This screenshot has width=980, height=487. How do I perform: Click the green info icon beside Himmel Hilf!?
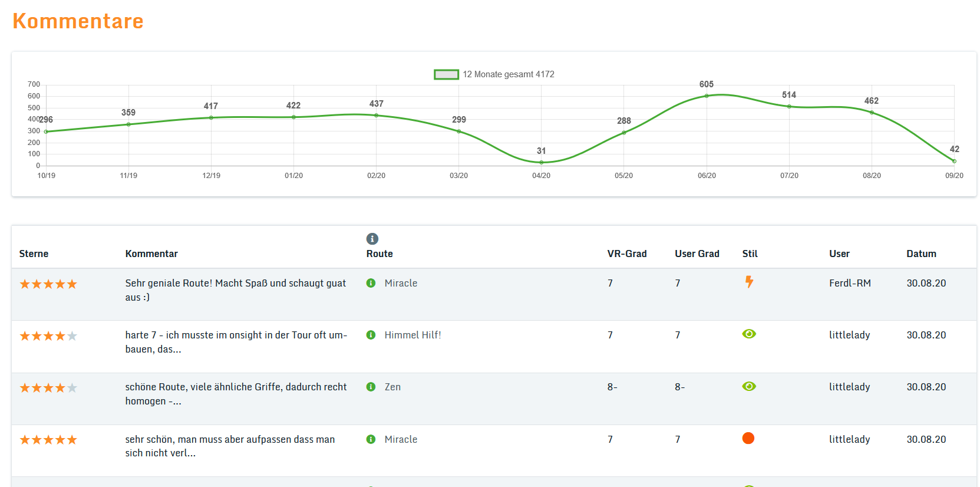[x=371, y=335]
